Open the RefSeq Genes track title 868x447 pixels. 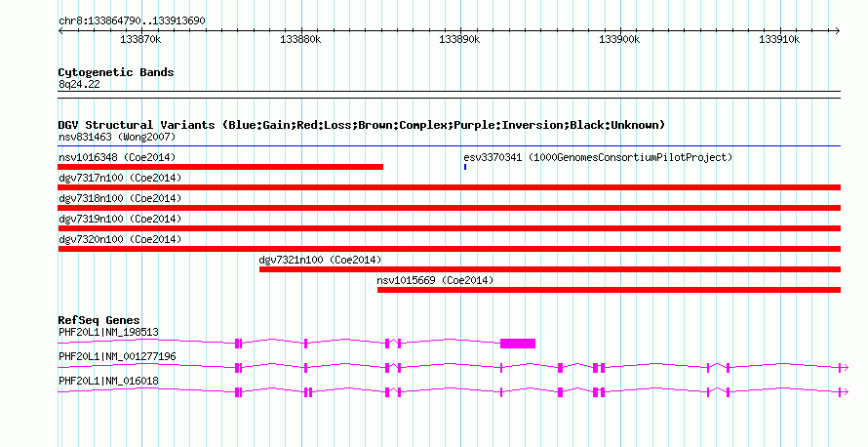point(99,320)
